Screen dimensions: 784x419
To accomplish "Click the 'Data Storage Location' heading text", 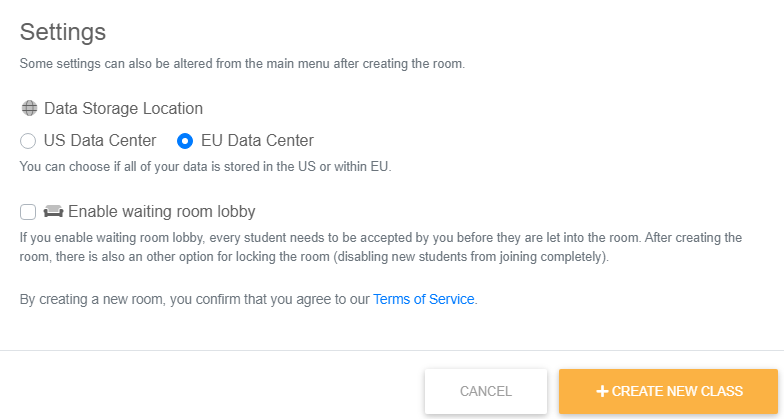I will point(123,108).
